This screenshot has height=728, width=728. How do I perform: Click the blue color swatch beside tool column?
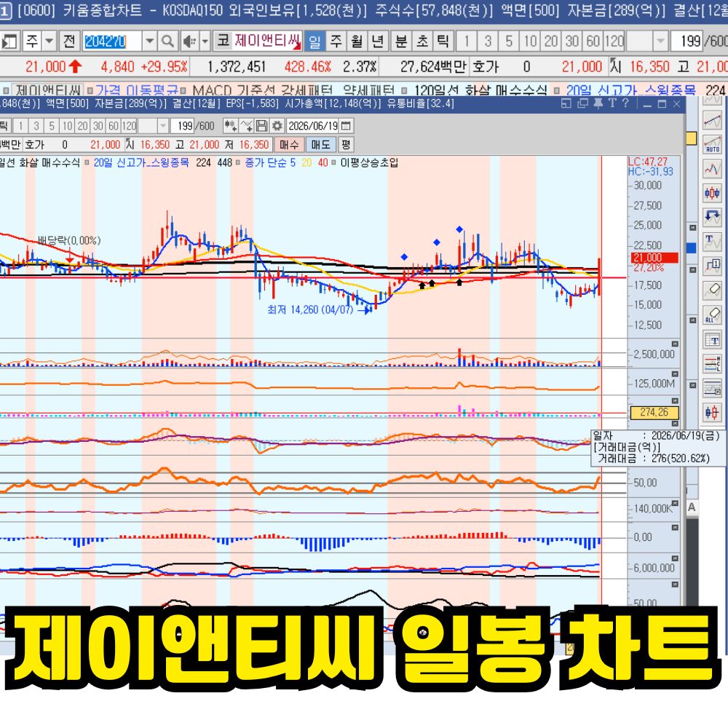click(691, 248)
